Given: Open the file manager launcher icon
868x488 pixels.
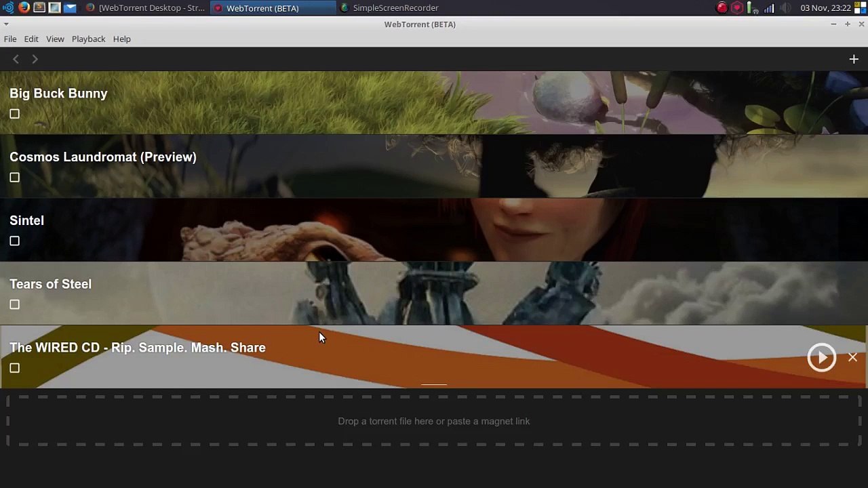Looking at the screenshot, I should [x=39, y=7].
